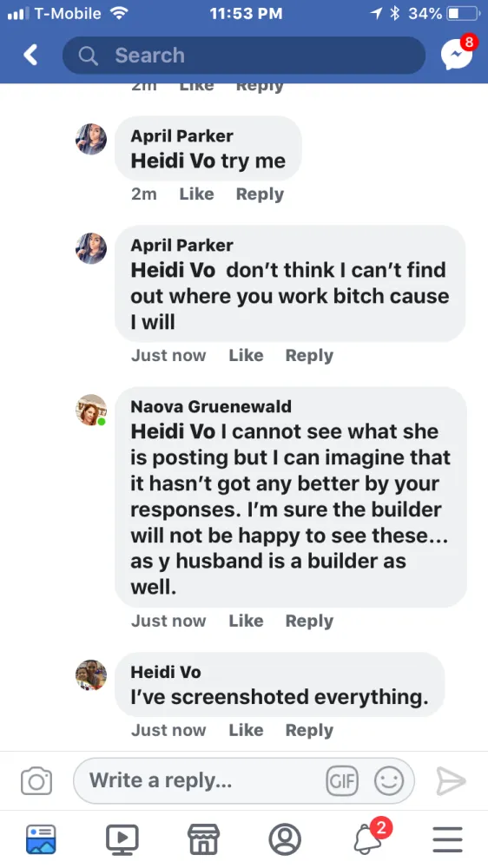Like Heidi Vo's screenshoted everything comment
The height and width of the screenshot is (868, 488).
[x=246, y=730]
